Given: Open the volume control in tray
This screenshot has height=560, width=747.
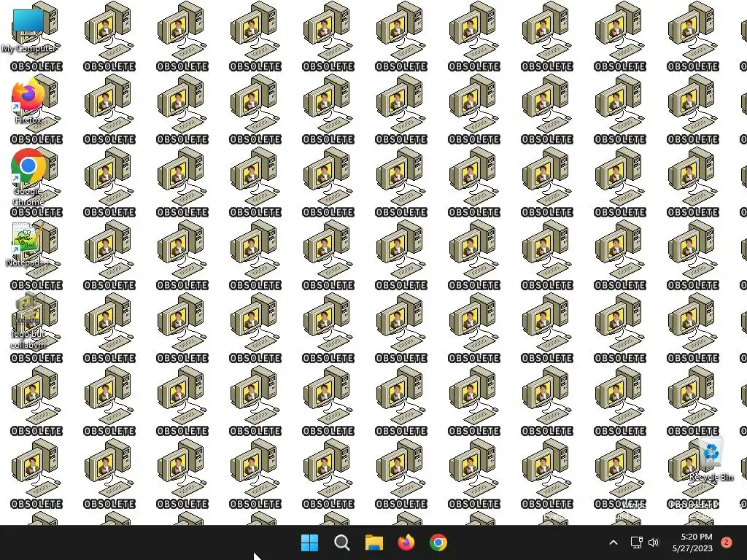Looking at the screenshot, I should (x=654, y=542).
